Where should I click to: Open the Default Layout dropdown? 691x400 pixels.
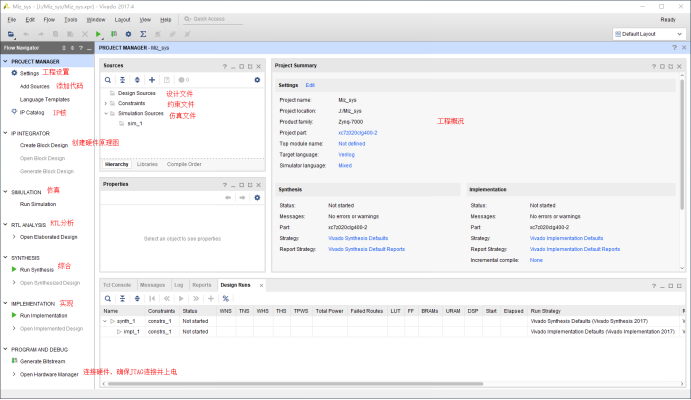point(648,34)
